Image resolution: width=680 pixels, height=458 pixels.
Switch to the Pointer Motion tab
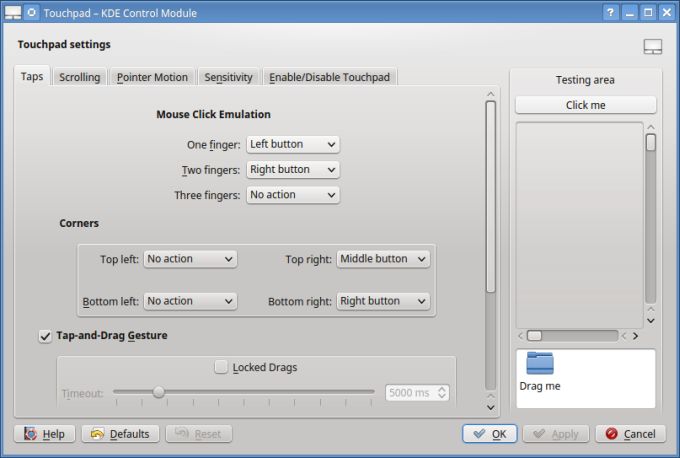tap(152, 77)
